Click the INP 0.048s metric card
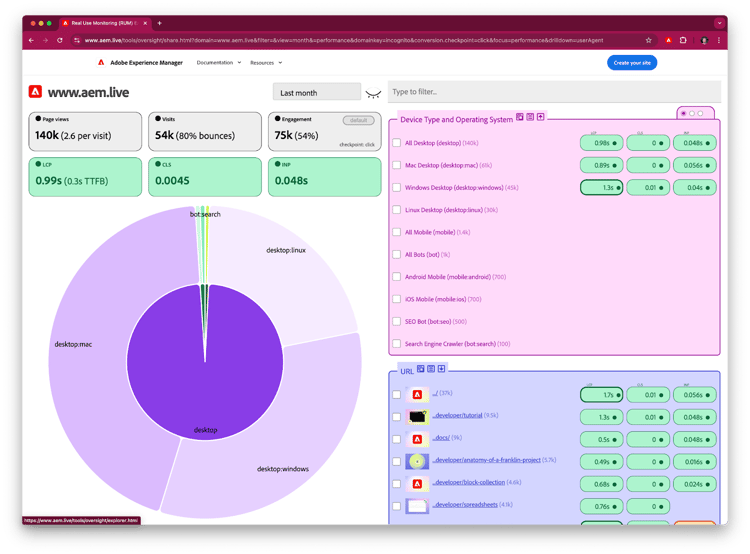The image size is (750, 554). tap(324, 177)
